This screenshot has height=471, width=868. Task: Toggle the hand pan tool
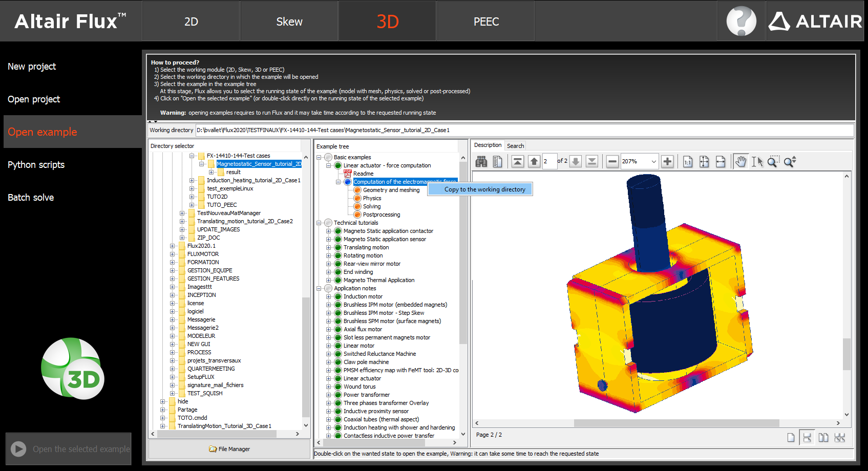pos(740,162)
